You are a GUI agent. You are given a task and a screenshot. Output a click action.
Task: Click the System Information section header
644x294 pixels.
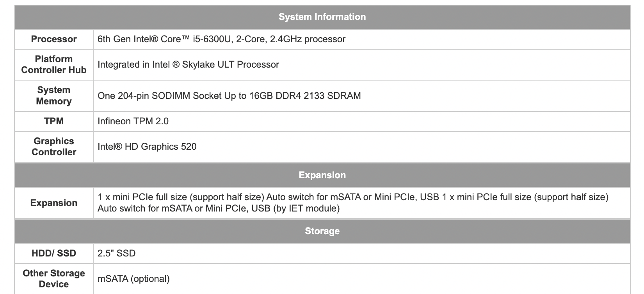tap(322, 17)
